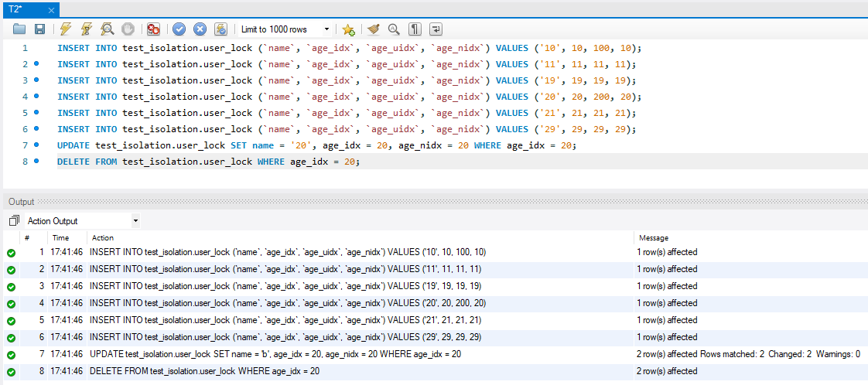
Task: Click the green status icon of output row 5
Action: coord(11,321)
